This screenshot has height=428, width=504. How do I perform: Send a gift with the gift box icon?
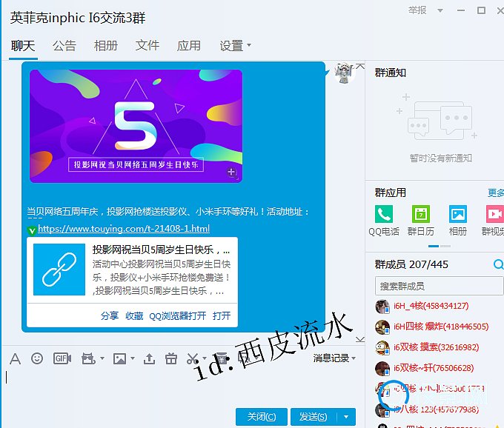[x=171, y=358]
